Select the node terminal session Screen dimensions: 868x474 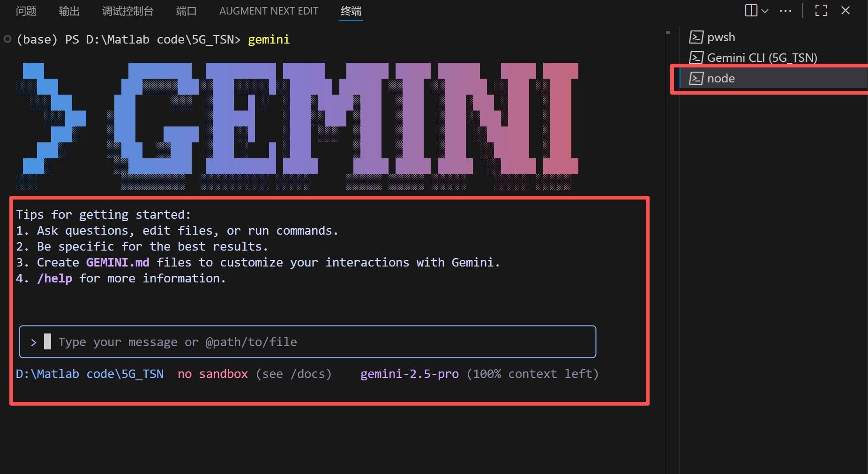click(720, 78)
